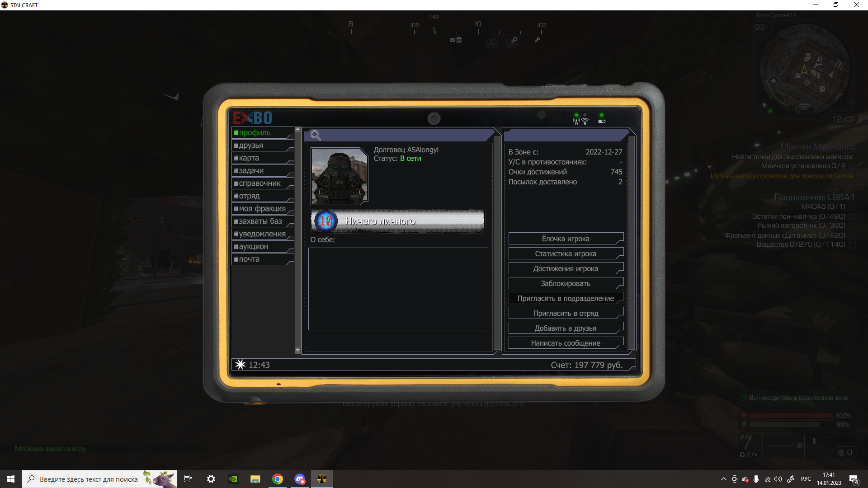Image resolution: width=868 pixels, height=488 pixels.
Task: Click the OneDrive error tray icon
Action: click(745, 479)
